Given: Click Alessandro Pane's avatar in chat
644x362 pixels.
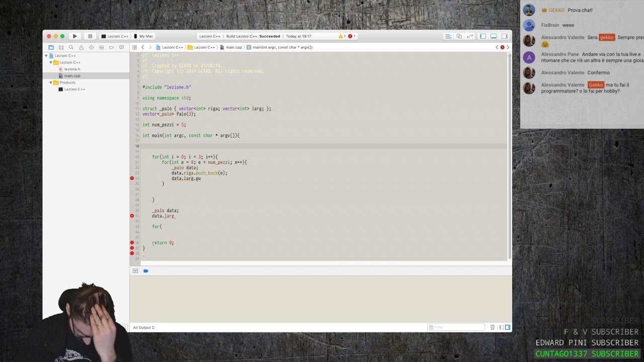Looking at the screenshot, I should click(529, 57).
